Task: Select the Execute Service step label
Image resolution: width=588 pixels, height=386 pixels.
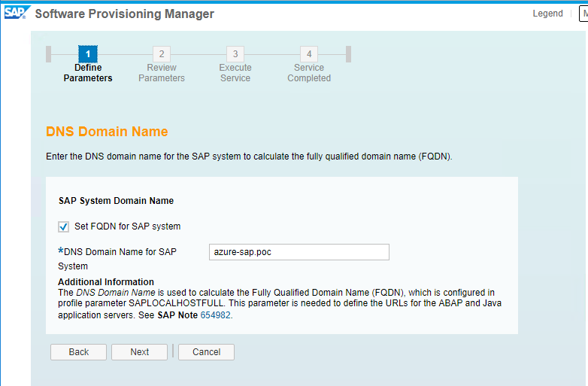Action: click(x=235, y=73)
